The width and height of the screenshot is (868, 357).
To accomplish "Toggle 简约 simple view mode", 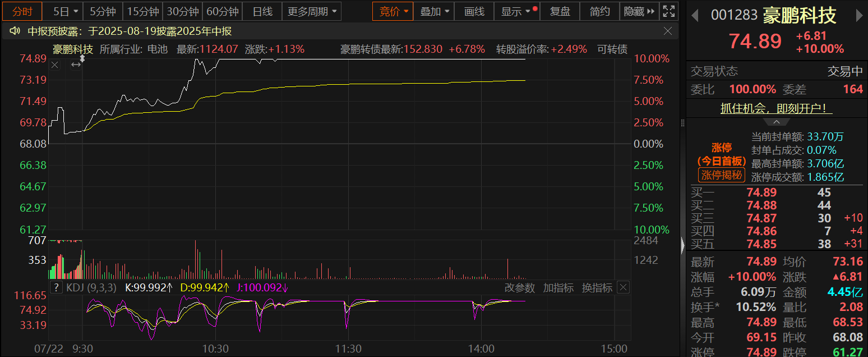I will (x=599, y=11).
